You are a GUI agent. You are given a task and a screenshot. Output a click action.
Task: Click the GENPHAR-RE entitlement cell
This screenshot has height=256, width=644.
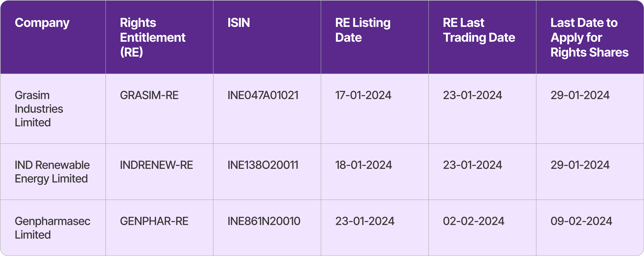coord(154,221)
